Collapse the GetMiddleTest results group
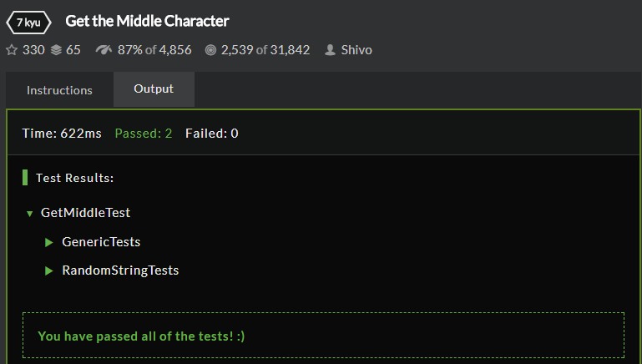 pyautogui.click(x=29, y=214)
